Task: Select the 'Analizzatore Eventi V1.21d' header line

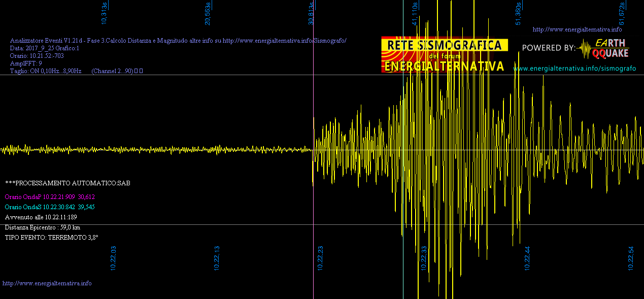Action: 178,40
